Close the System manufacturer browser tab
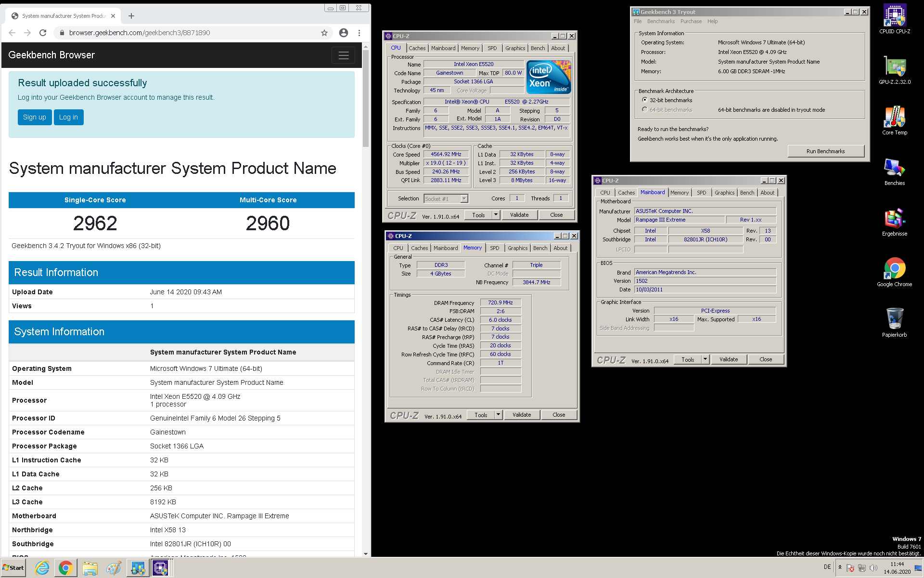924x578 pixels. coord(113,16)
